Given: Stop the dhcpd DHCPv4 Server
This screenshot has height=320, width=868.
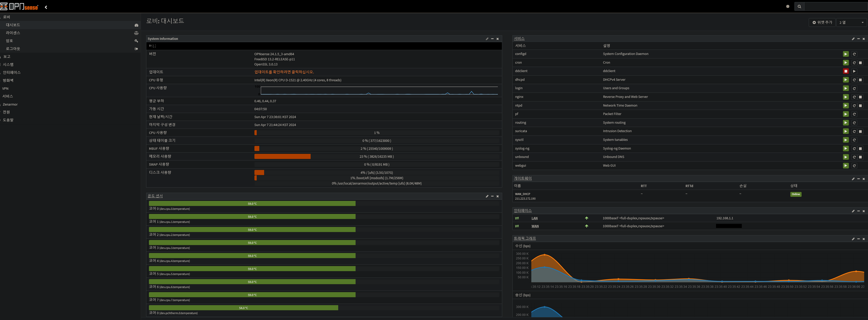Looking at the screenshot, I should [x=860, y=80].
